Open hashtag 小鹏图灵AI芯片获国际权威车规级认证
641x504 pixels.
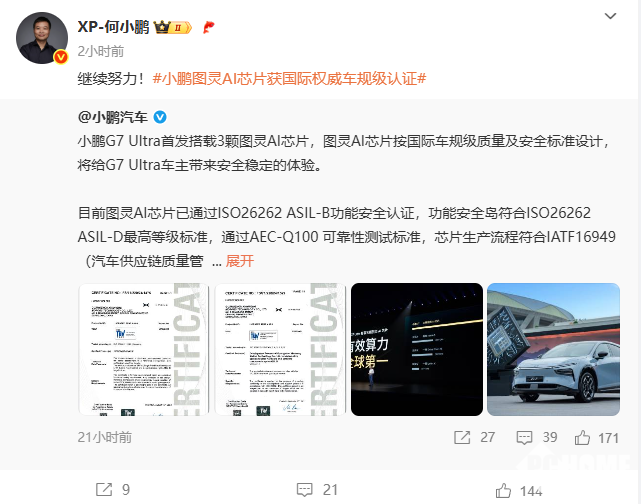coord(289,78)
